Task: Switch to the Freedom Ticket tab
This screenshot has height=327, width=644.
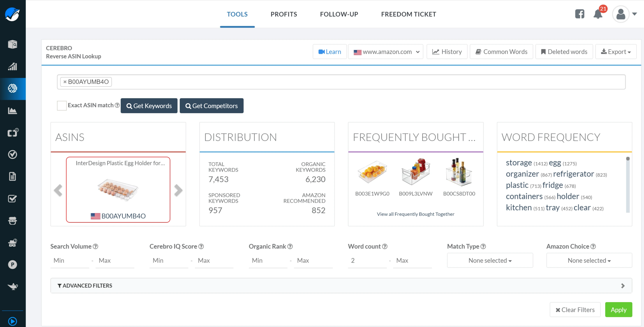Action: point(408,14)
